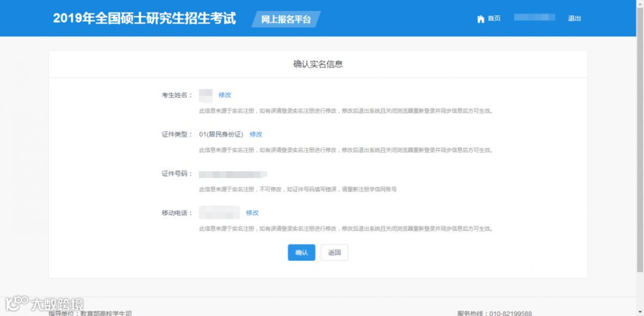Viewport: 644px width, 316px height.
Task: Click the 网上报名平台 banner label
Action: point(286,19)
